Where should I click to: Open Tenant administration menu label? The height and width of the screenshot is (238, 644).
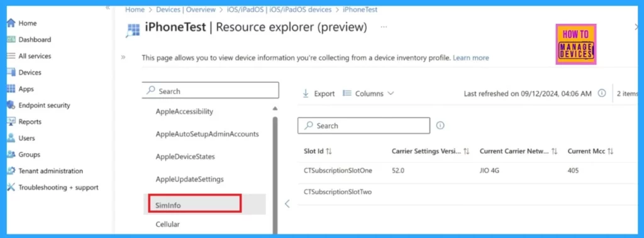tap(50, 171)
